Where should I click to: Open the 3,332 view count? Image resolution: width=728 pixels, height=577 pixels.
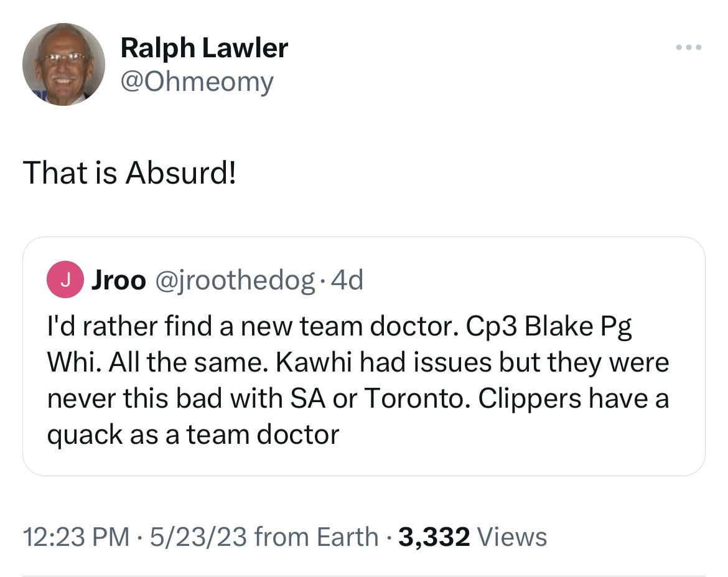[x=434, y=537]
